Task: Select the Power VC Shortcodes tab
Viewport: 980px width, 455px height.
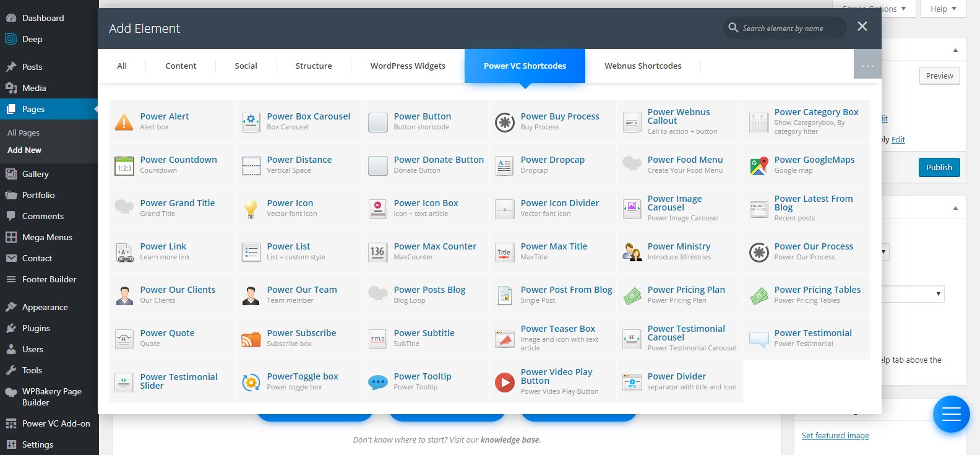Action: point(525,66)
